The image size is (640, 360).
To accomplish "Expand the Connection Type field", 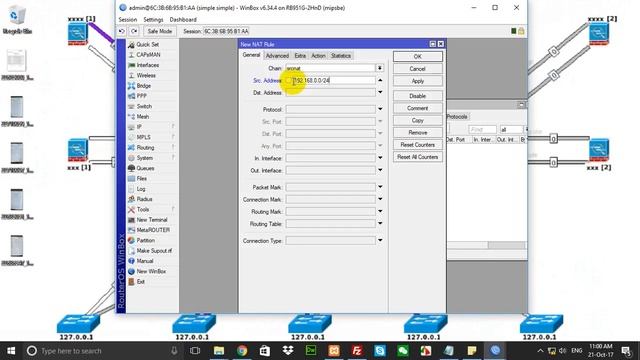I will 380,240.
